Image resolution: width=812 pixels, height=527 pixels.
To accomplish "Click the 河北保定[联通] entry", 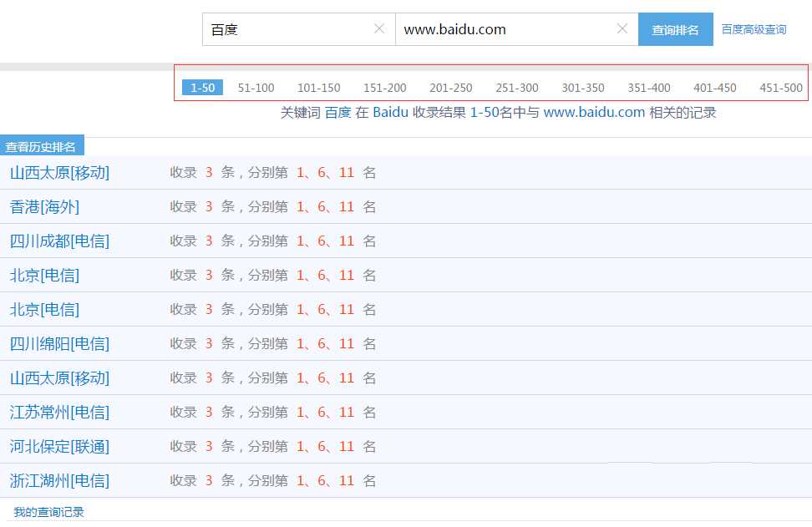I will click(58, 446).
